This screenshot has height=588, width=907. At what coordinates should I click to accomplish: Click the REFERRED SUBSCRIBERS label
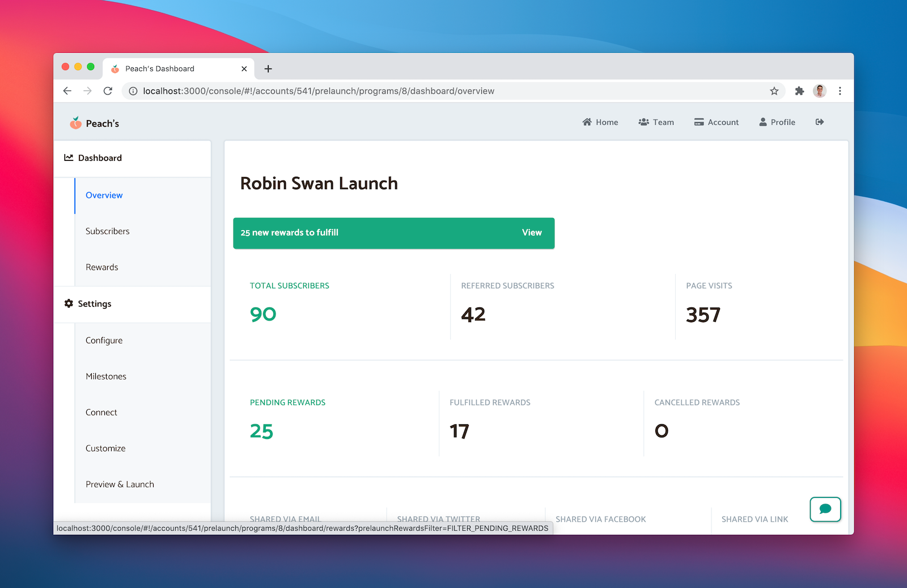click(508, 286)
